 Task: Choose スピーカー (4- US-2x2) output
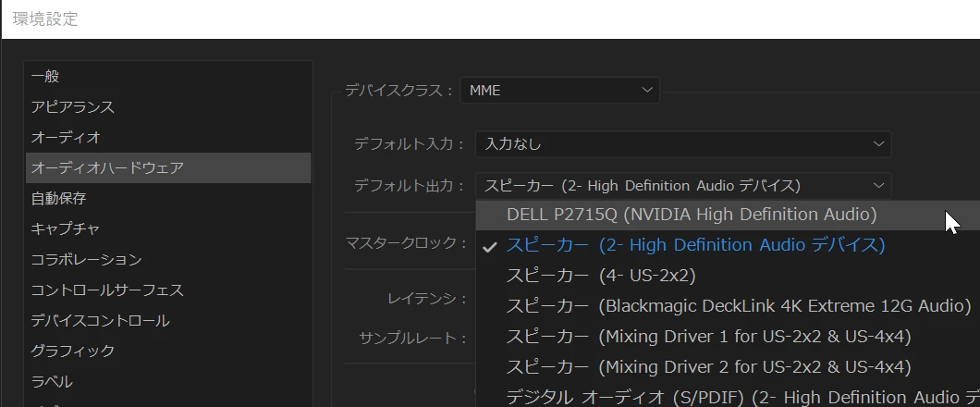[x=728, y=276]
